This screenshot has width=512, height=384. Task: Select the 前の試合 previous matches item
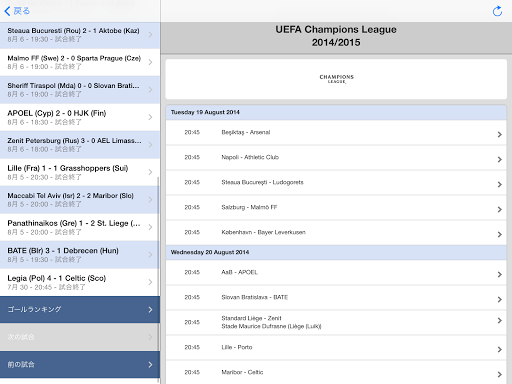tap(80, 364)
